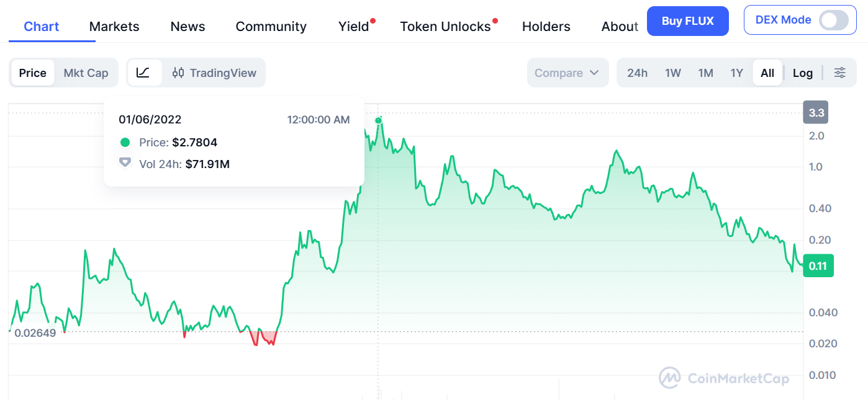Viewport: 868px width, 400px height.
Task: Click the green 0.11 current price tag
Action: [818, 265]
